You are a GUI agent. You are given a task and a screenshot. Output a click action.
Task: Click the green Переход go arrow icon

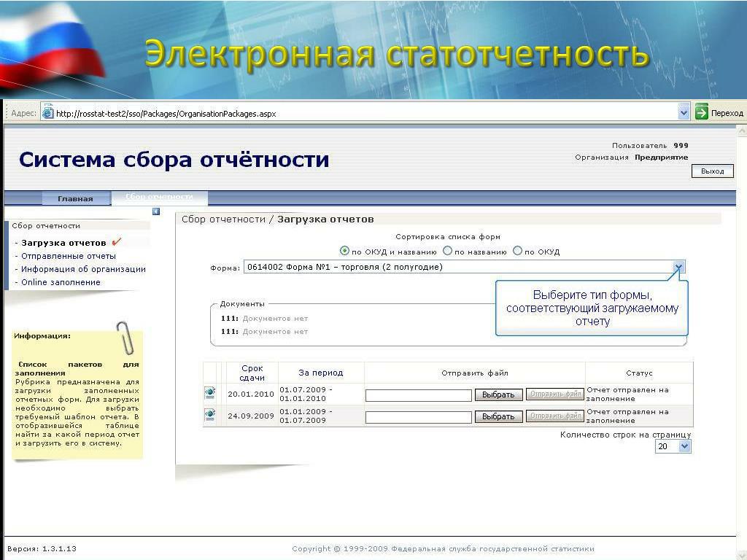pyautogui.click(x=701, y=112)
